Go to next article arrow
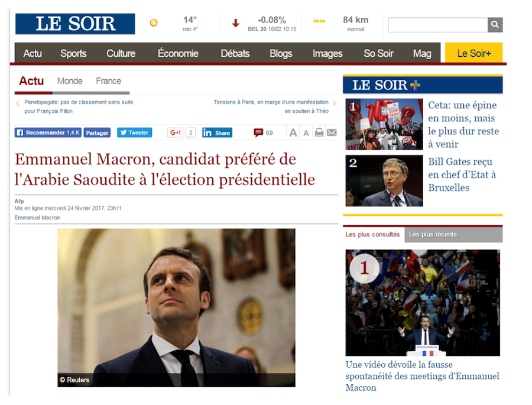 pos(335,103)
